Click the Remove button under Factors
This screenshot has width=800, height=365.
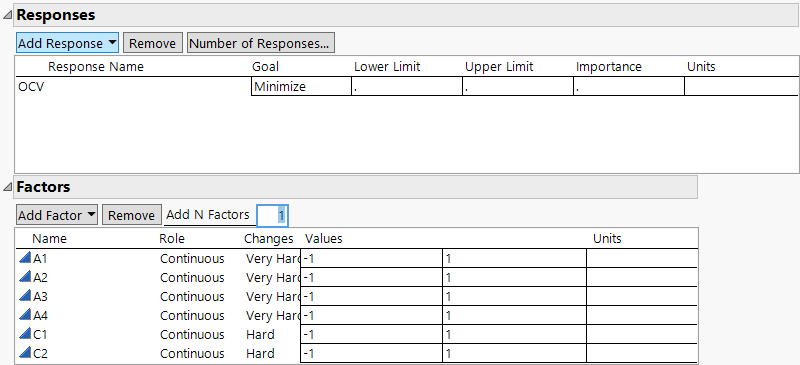coord(131,215)
